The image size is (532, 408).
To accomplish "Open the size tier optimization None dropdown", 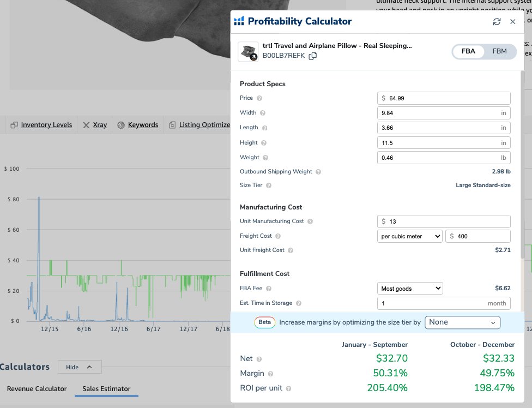I will 462,322.
